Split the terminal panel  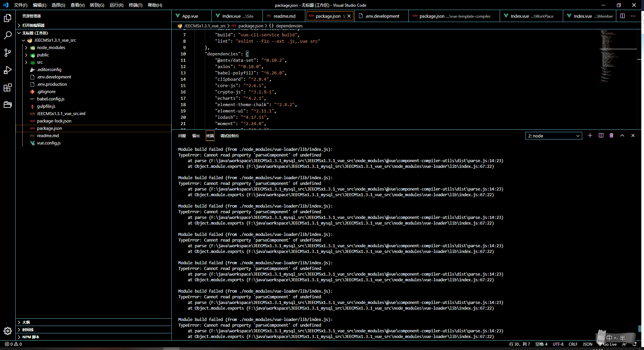601,135
